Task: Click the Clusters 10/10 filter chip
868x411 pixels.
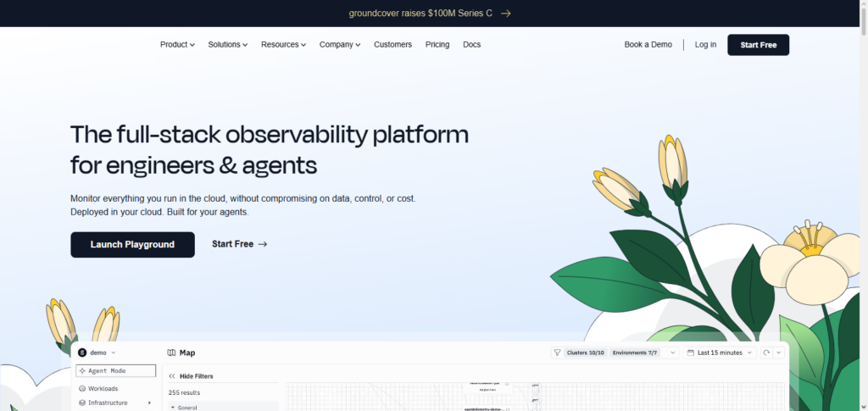Action: [586, 353]
